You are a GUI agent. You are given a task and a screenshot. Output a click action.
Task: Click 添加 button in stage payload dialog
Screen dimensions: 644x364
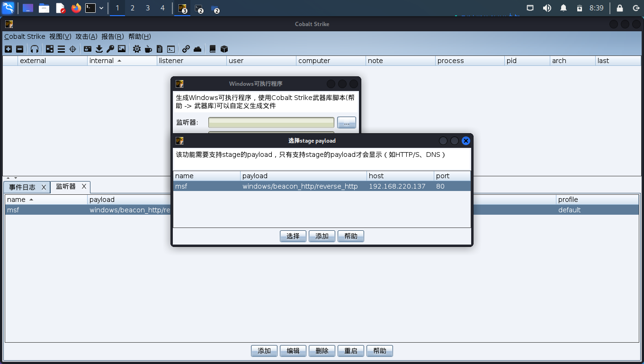[322, 236]
